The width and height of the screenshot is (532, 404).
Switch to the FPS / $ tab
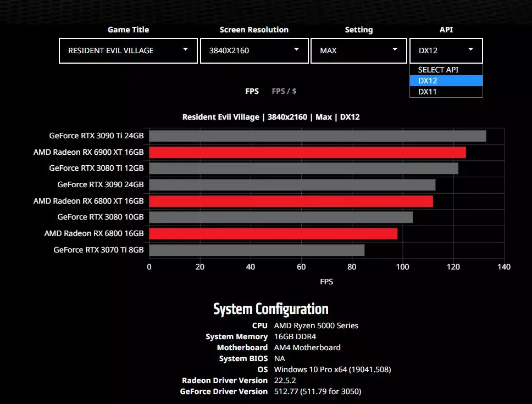pyautogui.click(x=284, y=91)
